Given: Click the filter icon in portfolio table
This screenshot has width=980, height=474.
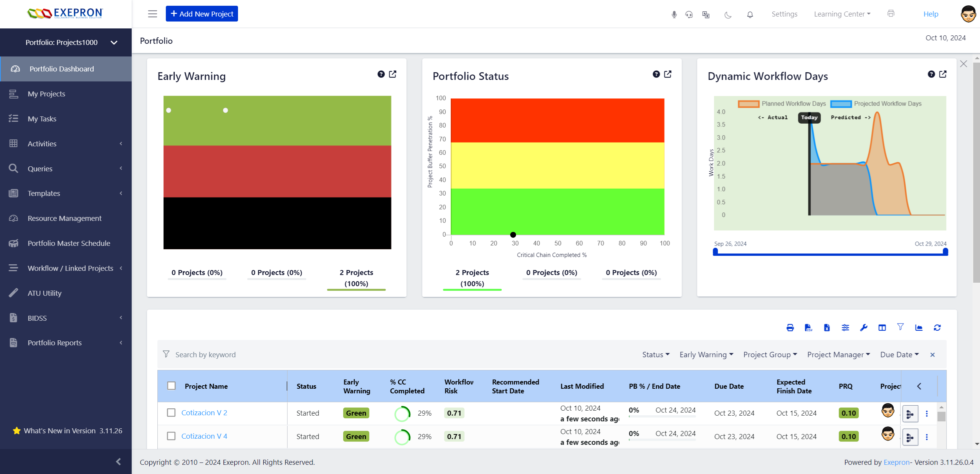Looking at the screenshot, I should (900, 328).
